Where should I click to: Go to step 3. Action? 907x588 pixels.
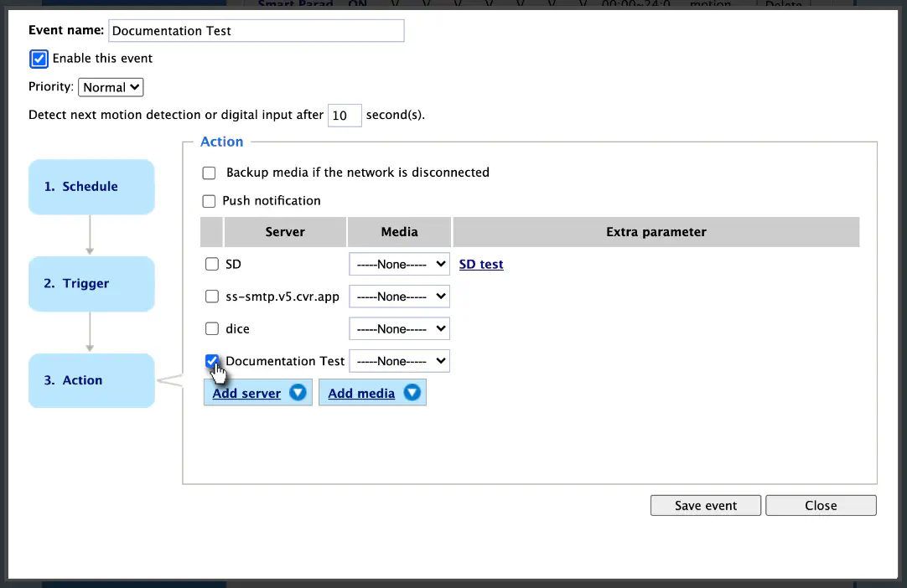pyautogui.click(x=91, y=380)
